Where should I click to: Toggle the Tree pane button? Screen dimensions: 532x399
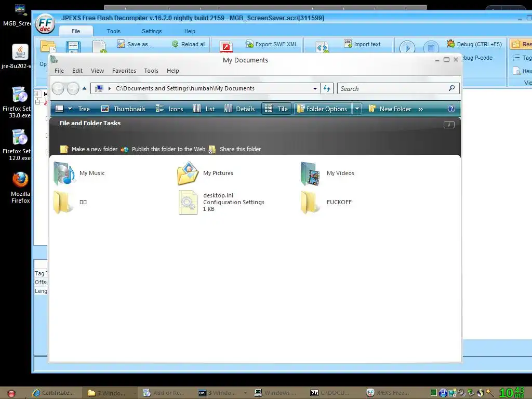[x=84, y=109]
